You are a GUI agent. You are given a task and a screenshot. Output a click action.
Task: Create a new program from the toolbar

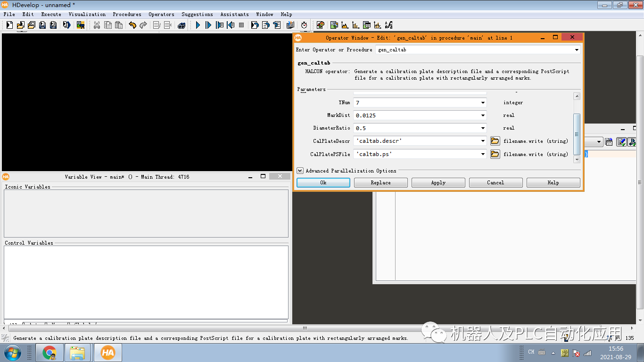point(9,25)
